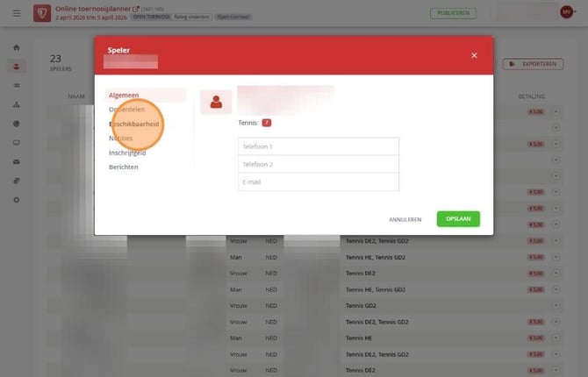Select the Players sidebar icon
The height and width of the screenshot is (377, 588).
pyautogui.click(x=16, y=67)
